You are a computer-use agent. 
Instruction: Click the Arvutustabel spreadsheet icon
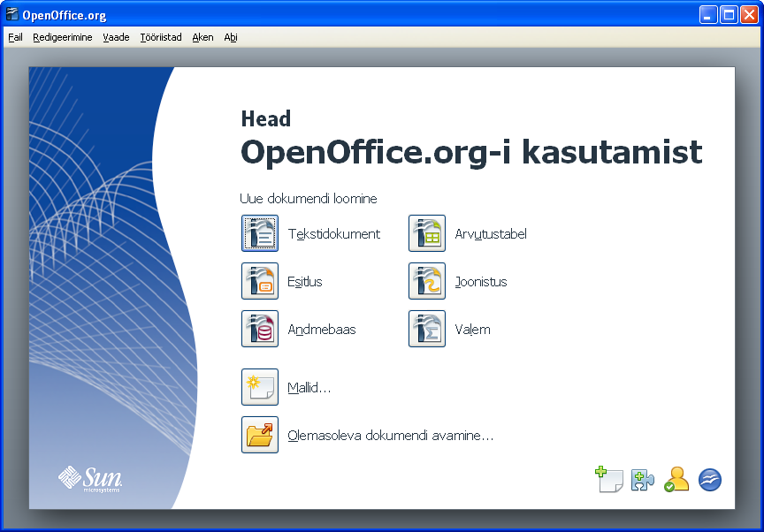pyautogui.click(x=427, y=233)
